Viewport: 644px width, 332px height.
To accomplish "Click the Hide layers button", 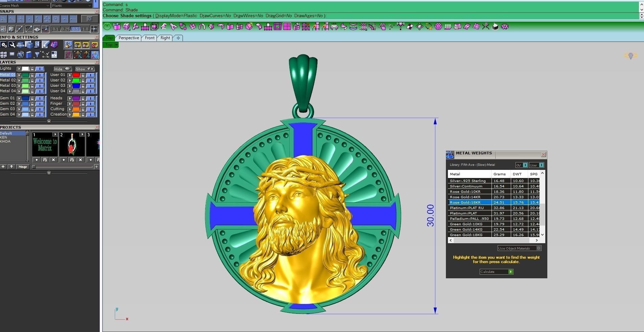I will 62,69.
